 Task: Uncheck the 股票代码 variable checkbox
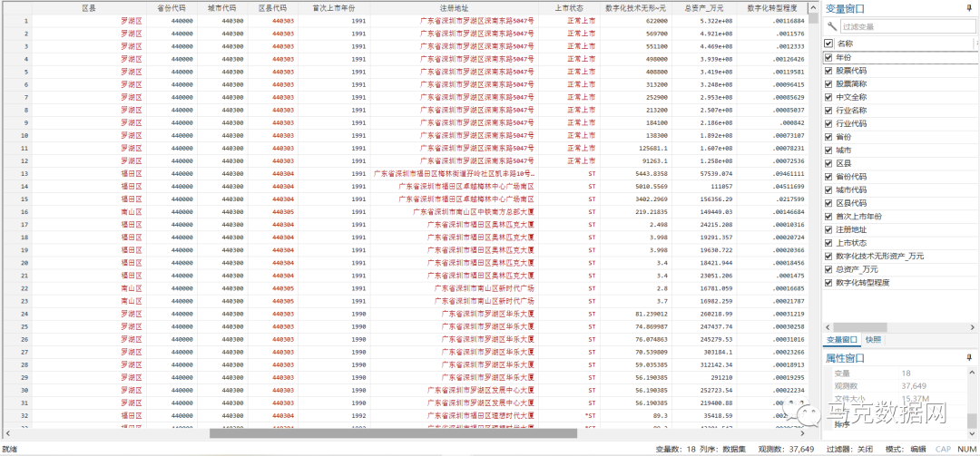pyautogui.click(x=828, y=71)
